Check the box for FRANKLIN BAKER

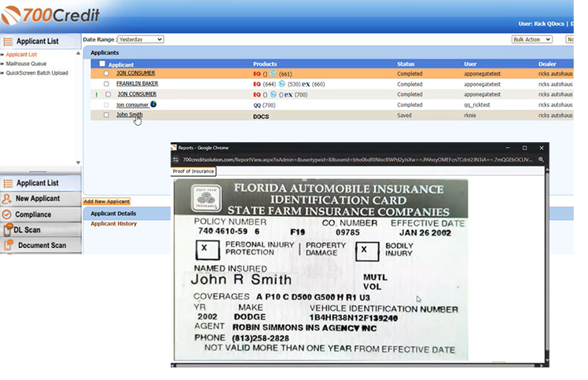106,84
